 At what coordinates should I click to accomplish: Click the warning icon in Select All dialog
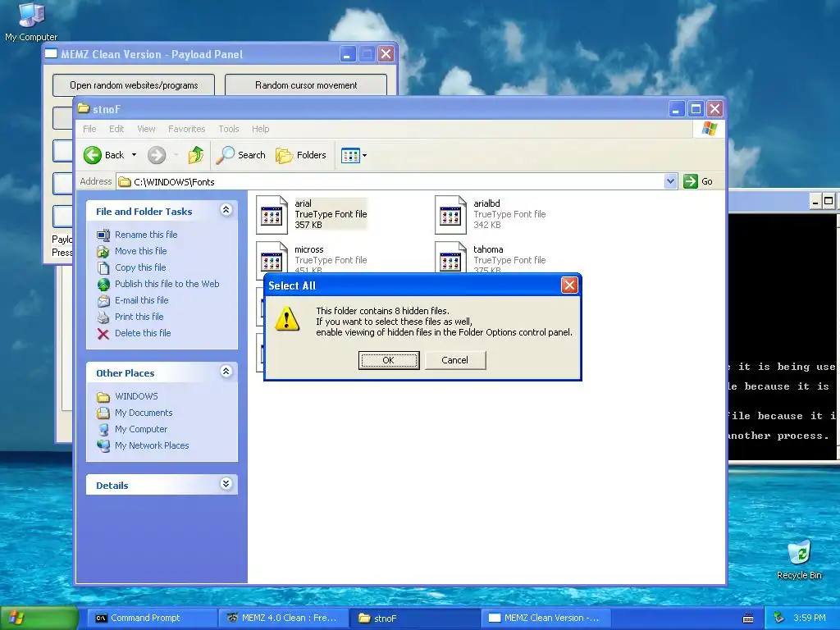pyautogui.click(x=287, y=319)
